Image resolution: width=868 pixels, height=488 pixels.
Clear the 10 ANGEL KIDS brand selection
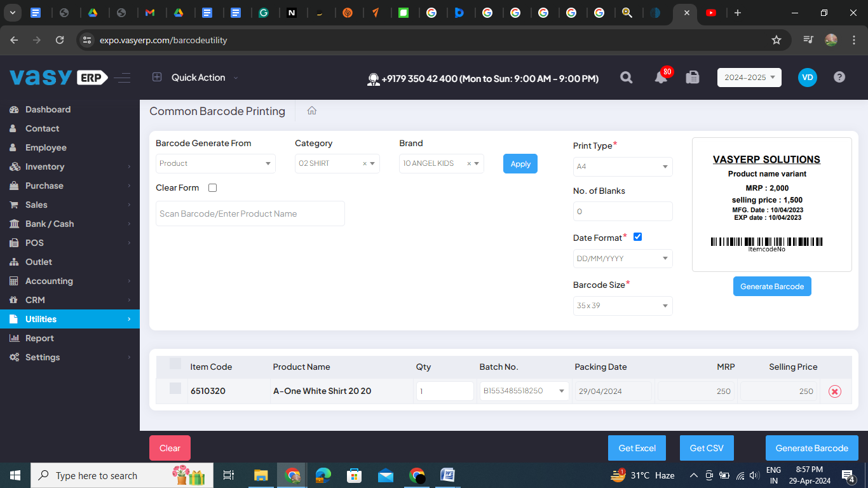coord(469,164)
